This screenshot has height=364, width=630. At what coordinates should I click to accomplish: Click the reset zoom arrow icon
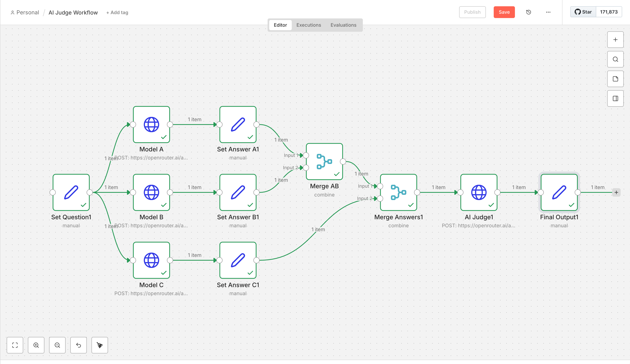click(79, 345)
